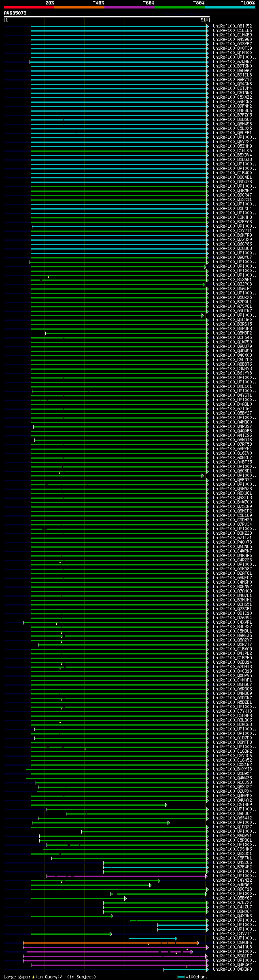This screenshot has height=980, width=259.
Task: Select label UniRef100_Q4CX08
Action: point(232,356)
